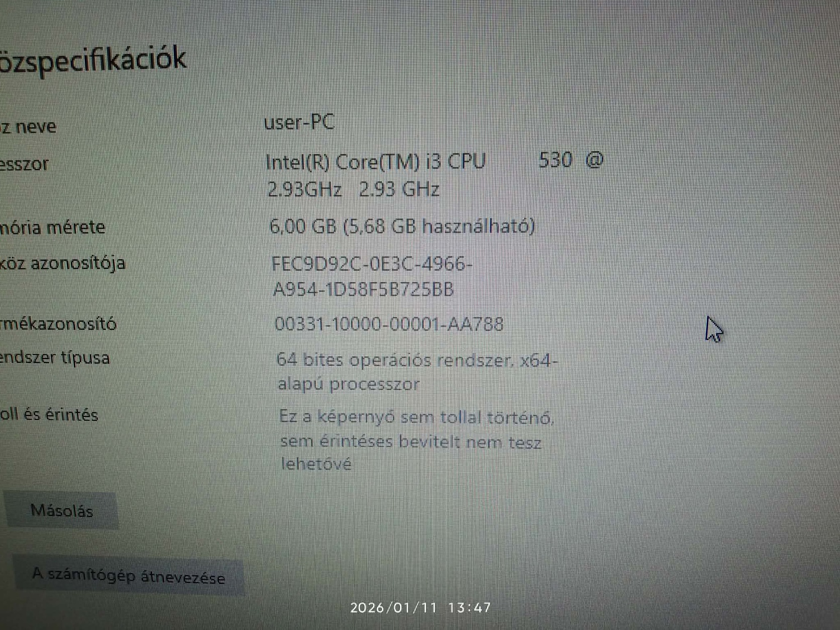Click the termékazonosító label
840x630 pixels.
(58, 324)
